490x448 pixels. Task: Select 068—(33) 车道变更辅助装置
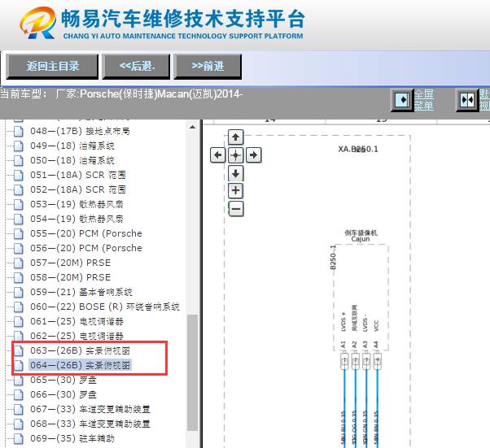90,424
